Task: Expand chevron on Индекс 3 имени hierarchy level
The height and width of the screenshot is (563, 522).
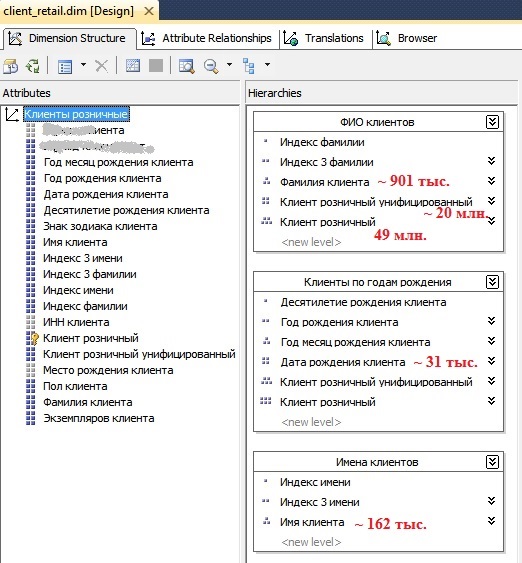Action: coord(491,501)
